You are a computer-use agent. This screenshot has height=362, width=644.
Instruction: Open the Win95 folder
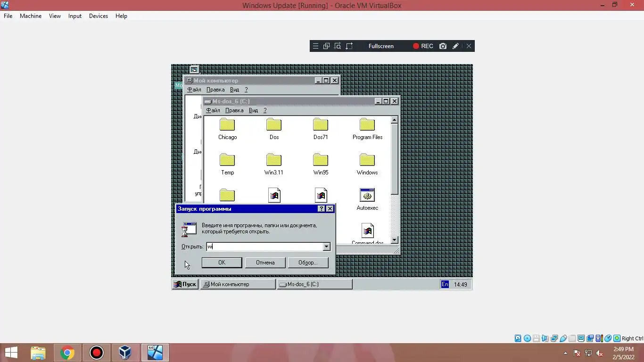(321, 165)
